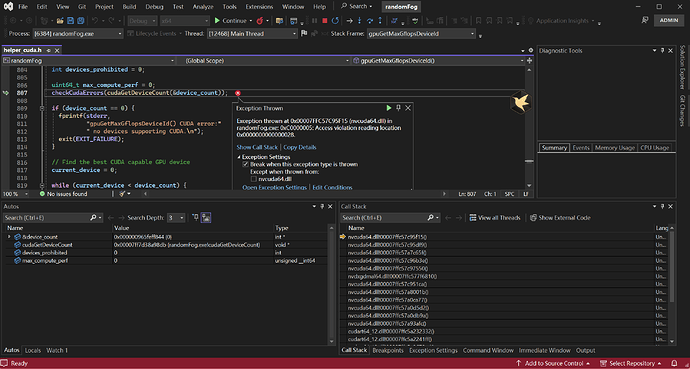Click the Search Depth dropdown in Autos

(x=176, y=218)
